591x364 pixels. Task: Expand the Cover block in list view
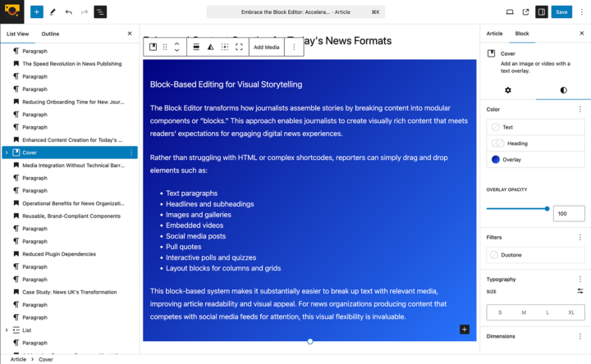point(7,152)
